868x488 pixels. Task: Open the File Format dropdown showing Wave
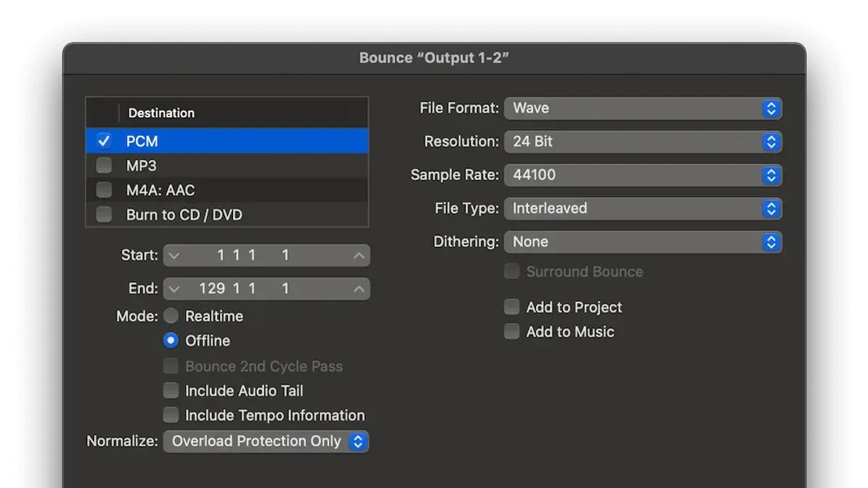pos(643,108)
